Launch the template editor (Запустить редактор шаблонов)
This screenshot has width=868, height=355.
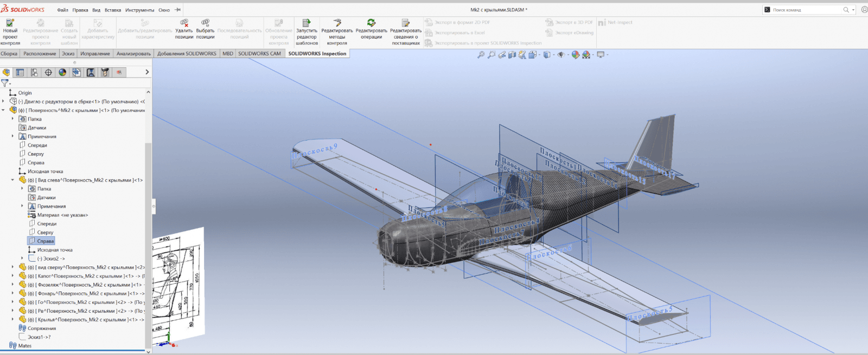(307, 23)
